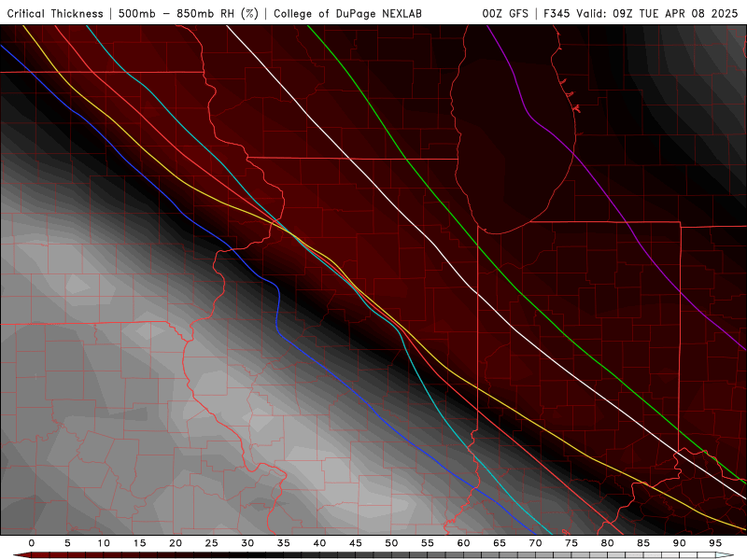The image size is (747, 560).
Task: Click the white right arrow end of color bar
Action: tap(725, 555)
